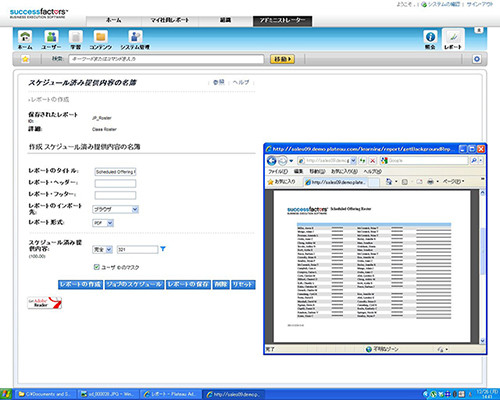Click the レポート・ヘッダー input field
500x400 pixels.
coord(115,183)
